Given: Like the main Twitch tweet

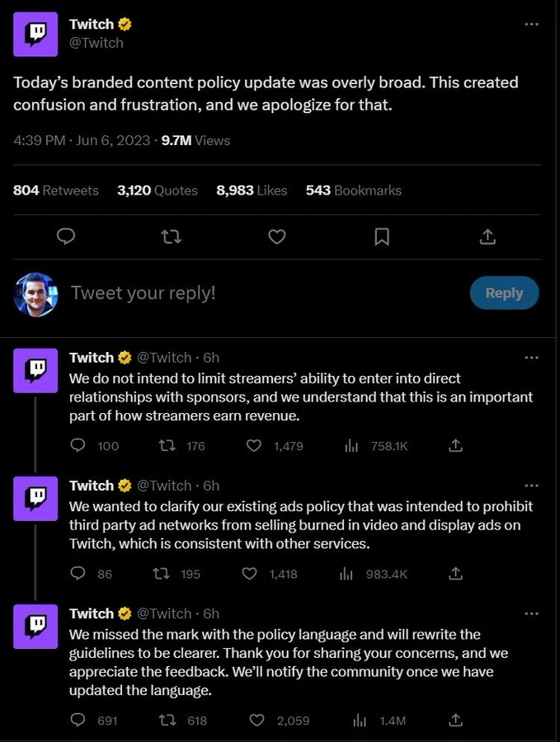Looking at the screenshot, I should click(277, 237).
